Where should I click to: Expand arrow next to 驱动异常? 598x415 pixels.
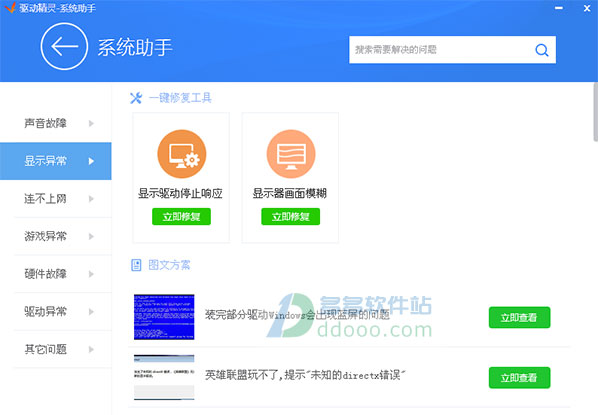(x=91, y=312)
